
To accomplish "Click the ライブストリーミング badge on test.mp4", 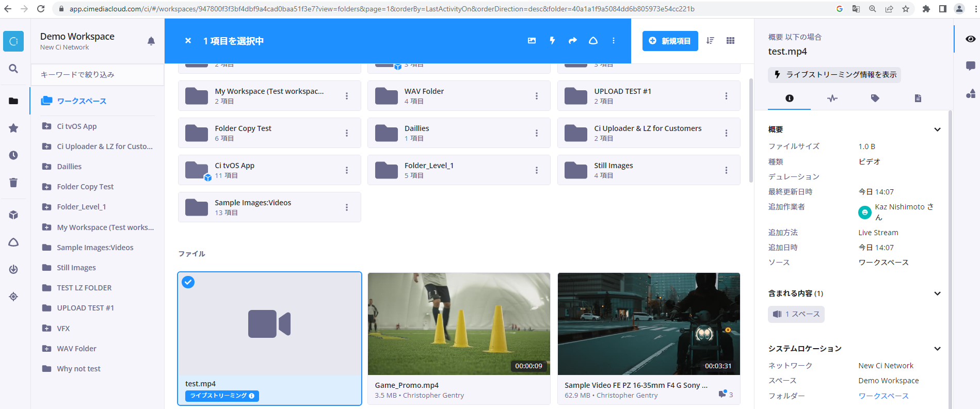I will click(222, 396).
